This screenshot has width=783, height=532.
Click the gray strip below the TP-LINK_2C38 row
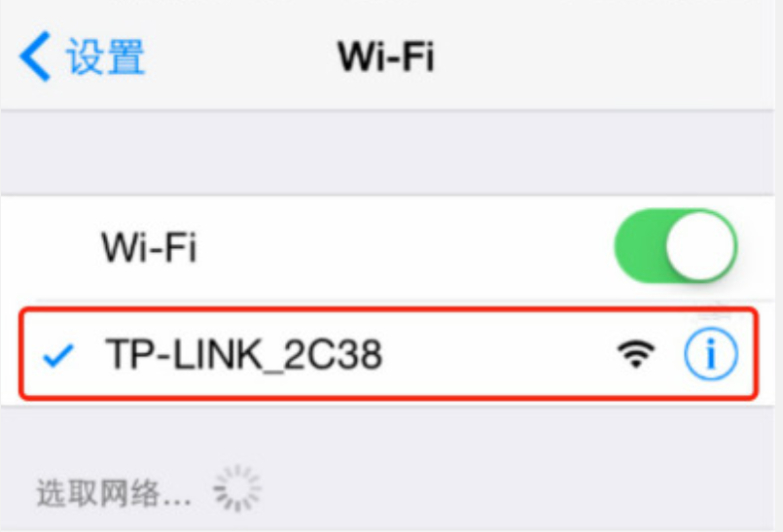pos(387,430)
